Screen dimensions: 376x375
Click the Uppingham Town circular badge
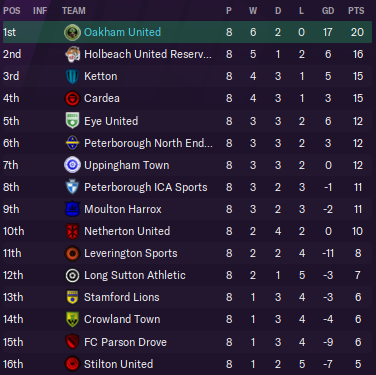point(72,165)
